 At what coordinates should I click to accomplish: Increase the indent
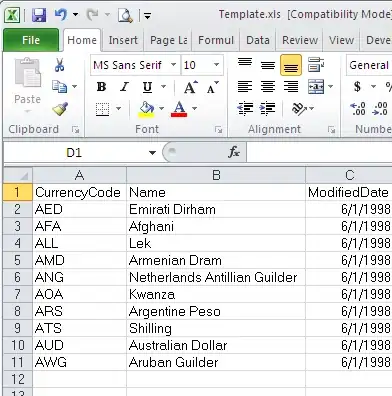[267, 109]
